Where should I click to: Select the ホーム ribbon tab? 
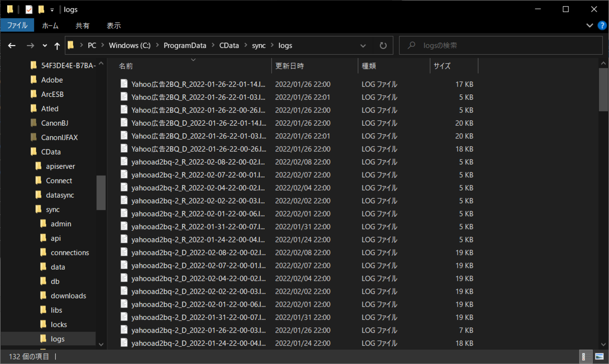point(50,25)
